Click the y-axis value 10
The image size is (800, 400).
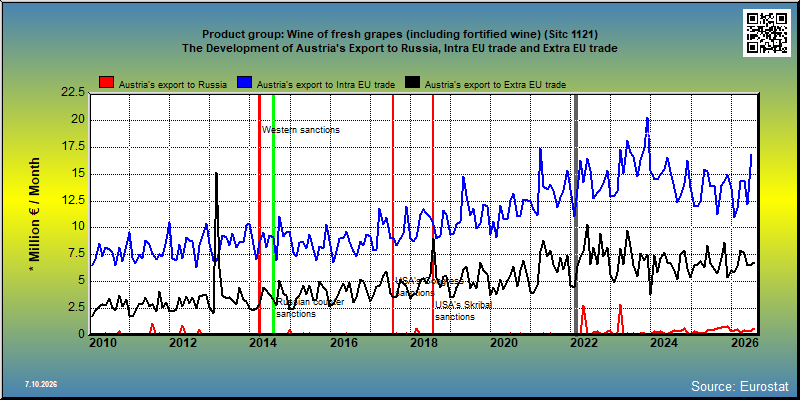tap(79, 228)
